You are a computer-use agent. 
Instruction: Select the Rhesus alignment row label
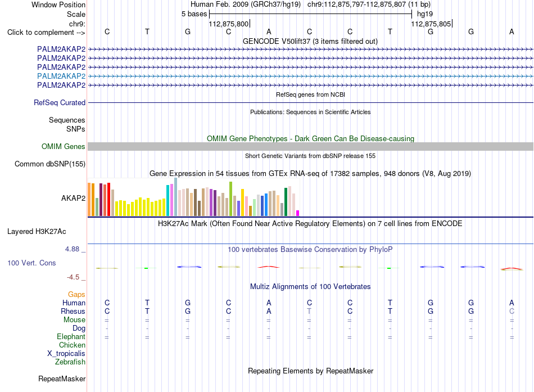click(x=73, y=312)
